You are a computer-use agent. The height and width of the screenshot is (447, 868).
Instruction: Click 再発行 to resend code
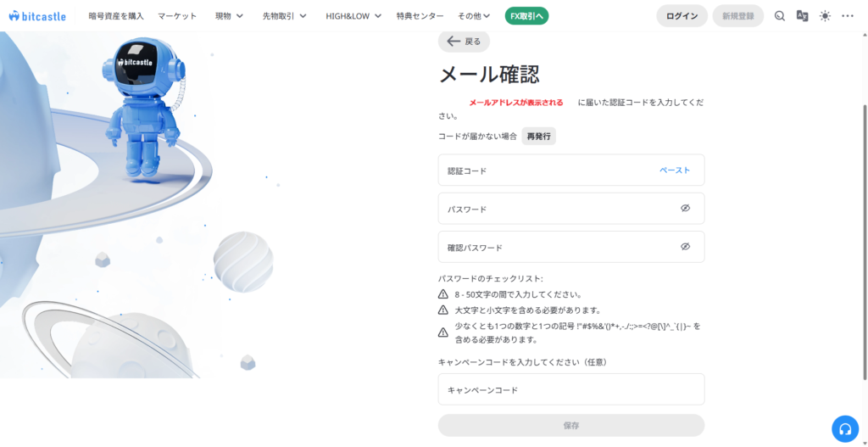click(x=538, y=137)
